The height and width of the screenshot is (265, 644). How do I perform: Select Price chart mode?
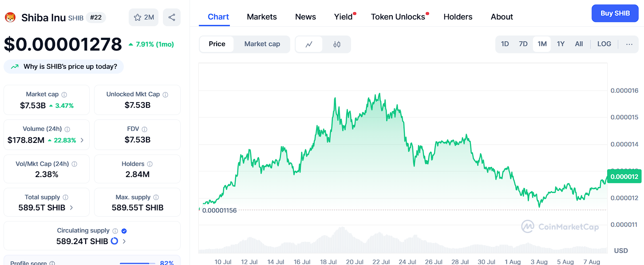coord(217,44)
